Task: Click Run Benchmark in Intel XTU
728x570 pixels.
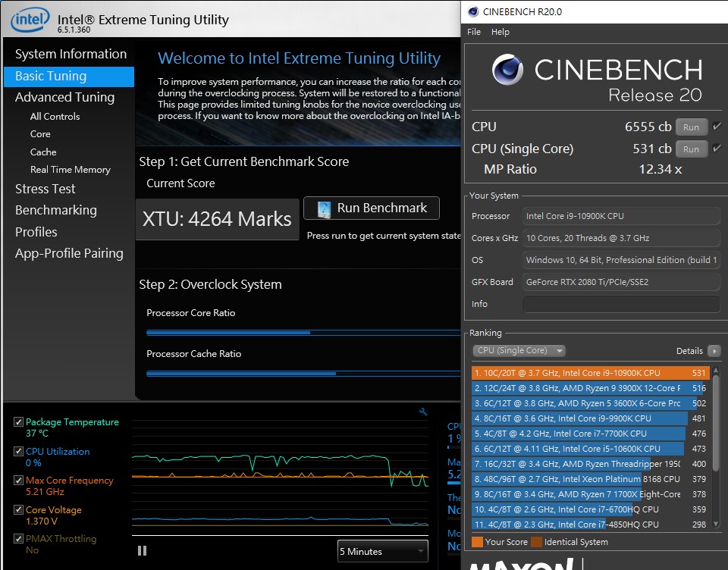Action: point(372,208)
